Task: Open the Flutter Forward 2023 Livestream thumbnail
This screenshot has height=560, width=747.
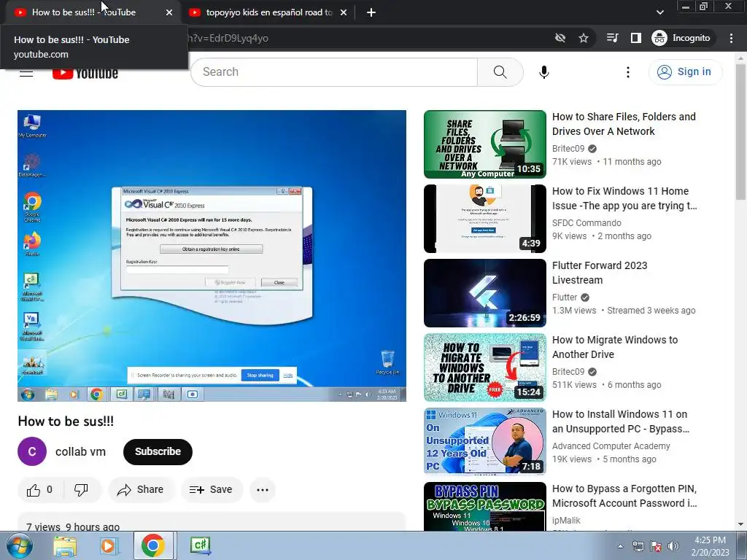Action: [485, 293]
